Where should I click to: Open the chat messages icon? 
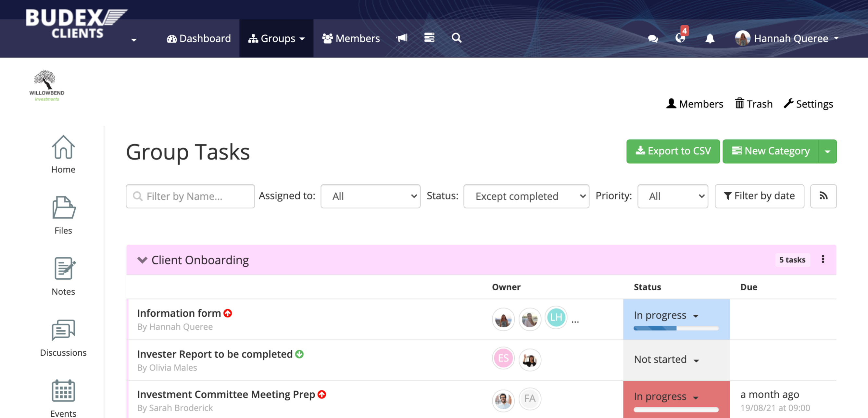pos(653,39)
